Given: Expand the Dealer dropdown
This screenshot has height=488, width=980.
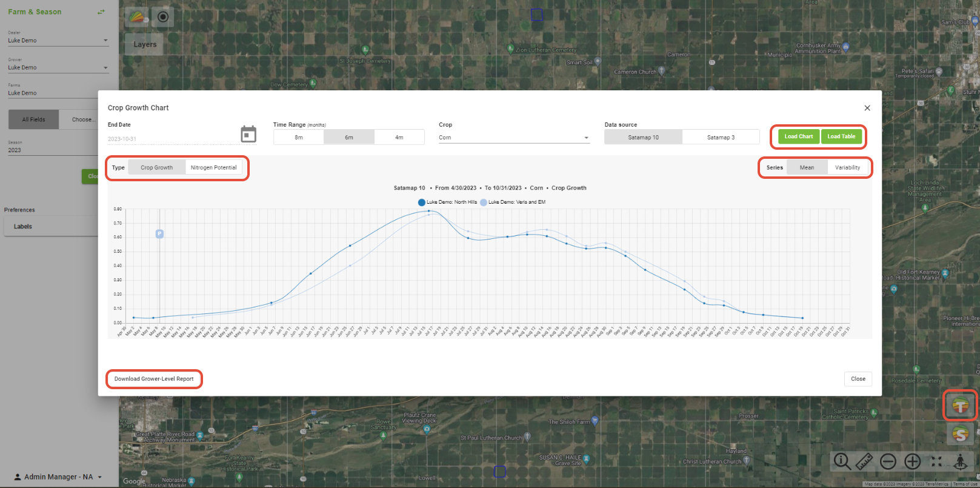Looking at the screenshot, I should coord(58,41).
